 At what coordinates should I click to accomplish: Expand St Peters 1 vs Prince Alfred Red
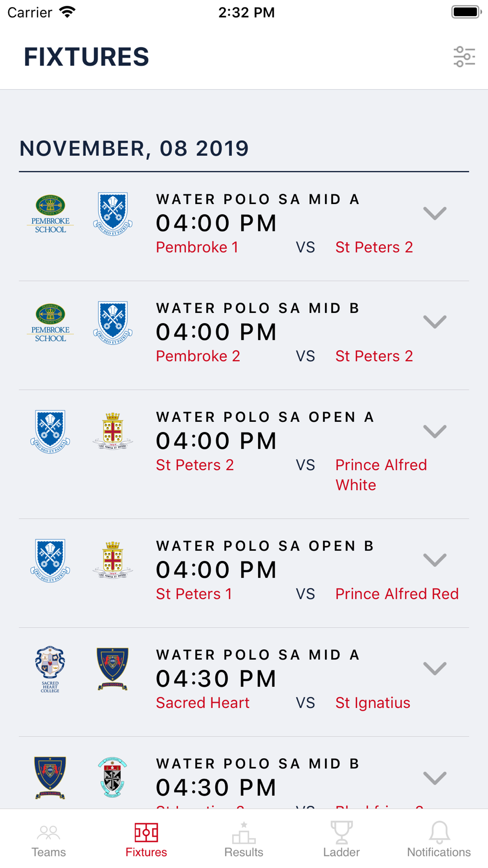(x=435, y=560)
